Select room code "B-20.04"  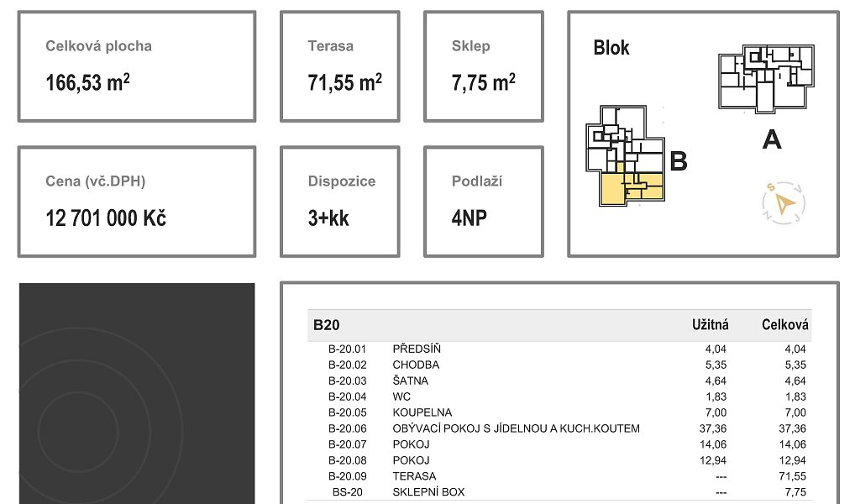(348, 396)
